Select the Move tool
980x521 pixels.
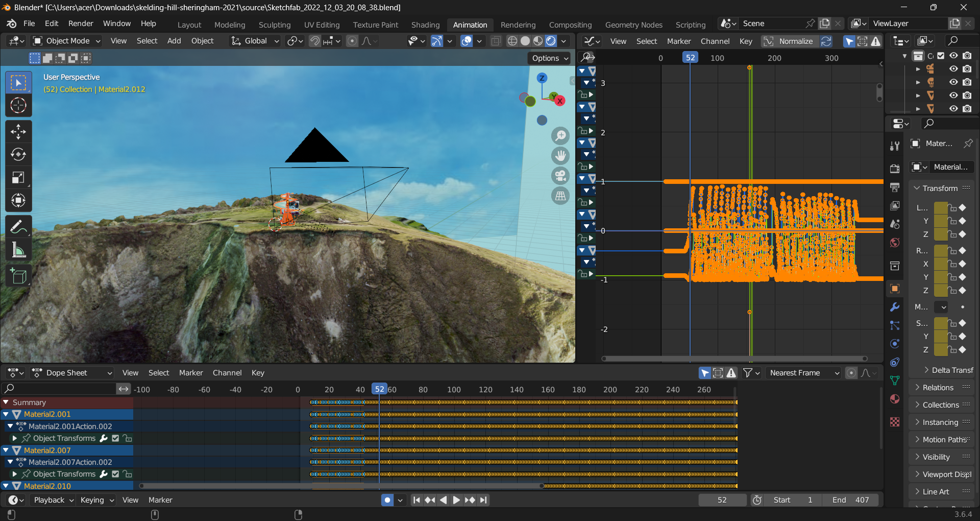tap(18, 132)
